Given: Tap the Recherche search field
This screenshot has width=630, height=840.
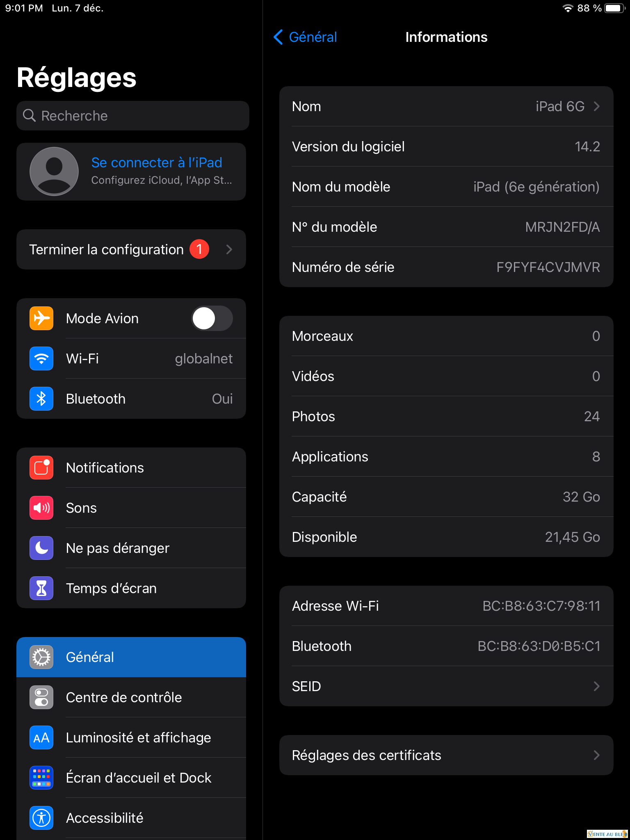Looking at the screenshot, I should point(133,116).
